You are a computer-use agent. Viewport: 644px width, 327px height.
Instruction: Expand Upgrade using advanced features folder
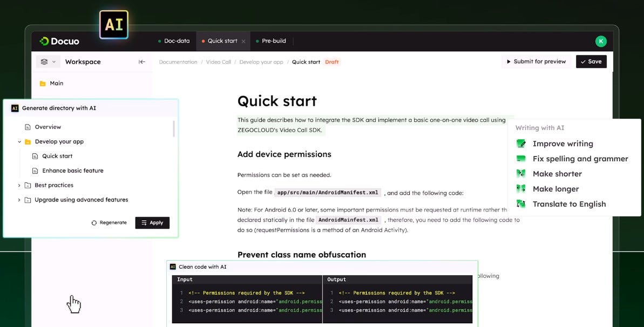[x=19, y=200]
